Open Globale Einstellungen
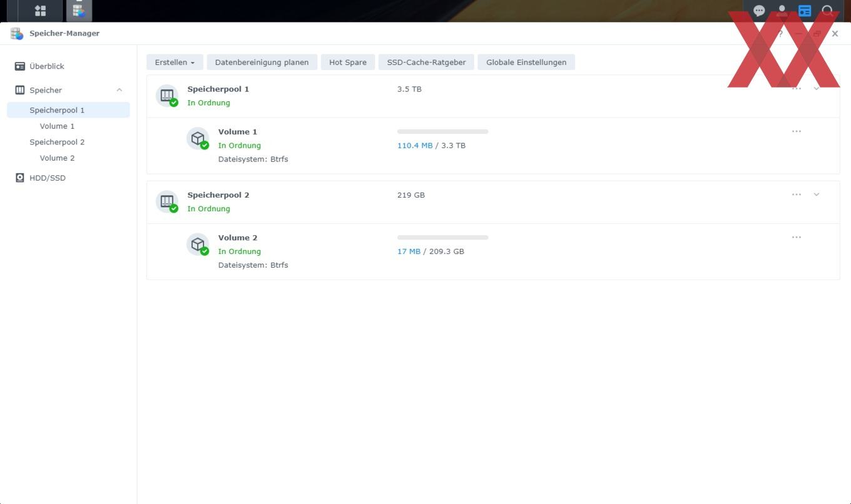 [526, 62]
